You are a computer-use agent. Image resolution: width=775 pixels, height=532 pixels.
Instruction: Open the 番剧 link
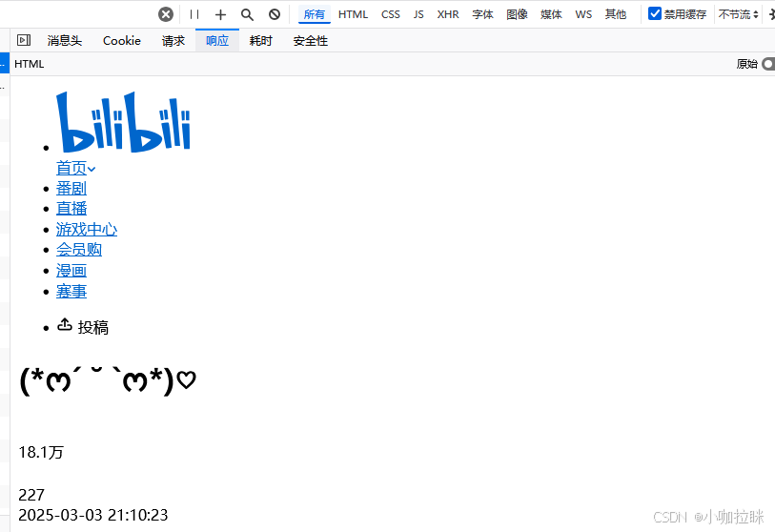coord(71,189)
